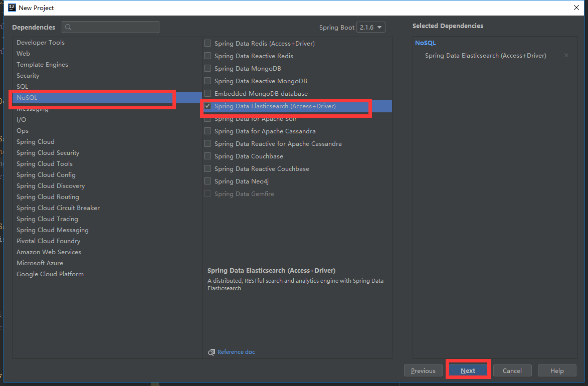Select the Security category
Image resolution: width=588 pixels, height=386 pixels.
(x=107, y=75)
